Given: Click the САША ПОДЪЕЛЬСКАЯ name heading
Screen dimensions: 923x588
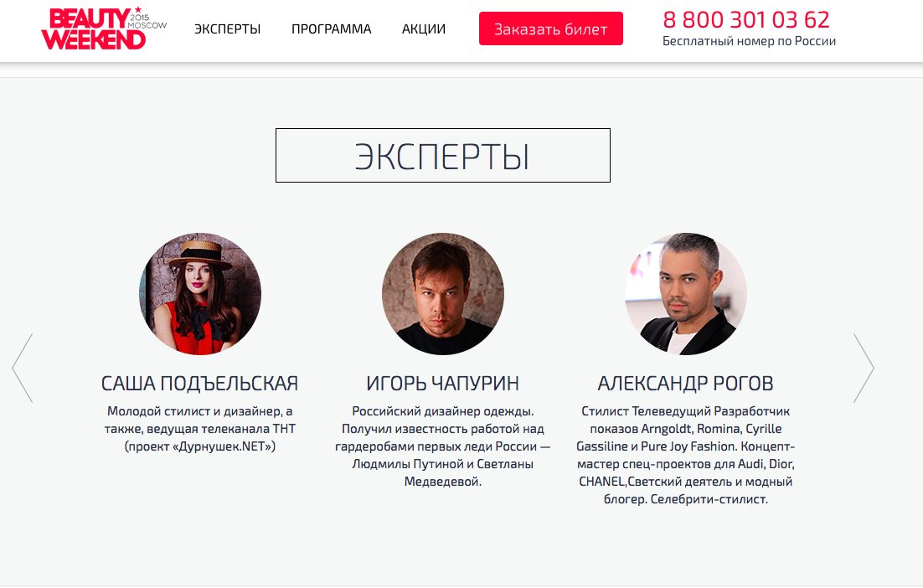Looking at the screenshot, I should click(x=199, y=384).
